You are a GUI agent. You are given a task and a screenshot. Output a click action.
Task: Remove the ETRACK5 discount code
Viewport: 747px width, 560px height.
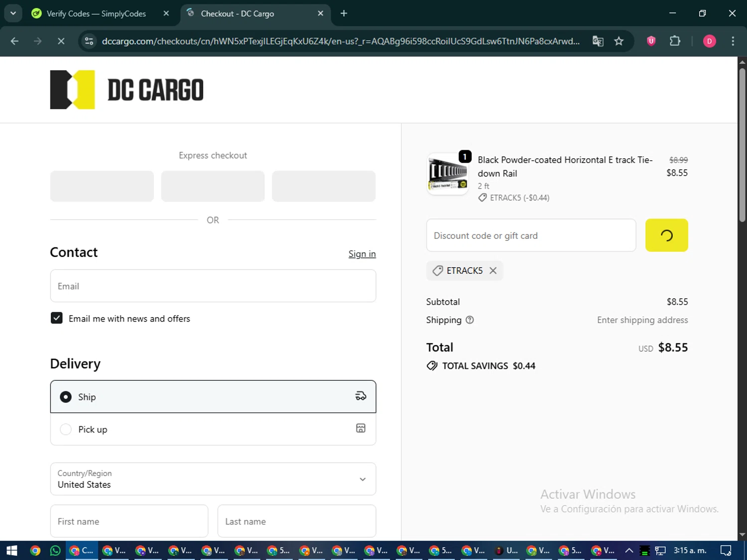pyautogui.click(x=493, y=271)
